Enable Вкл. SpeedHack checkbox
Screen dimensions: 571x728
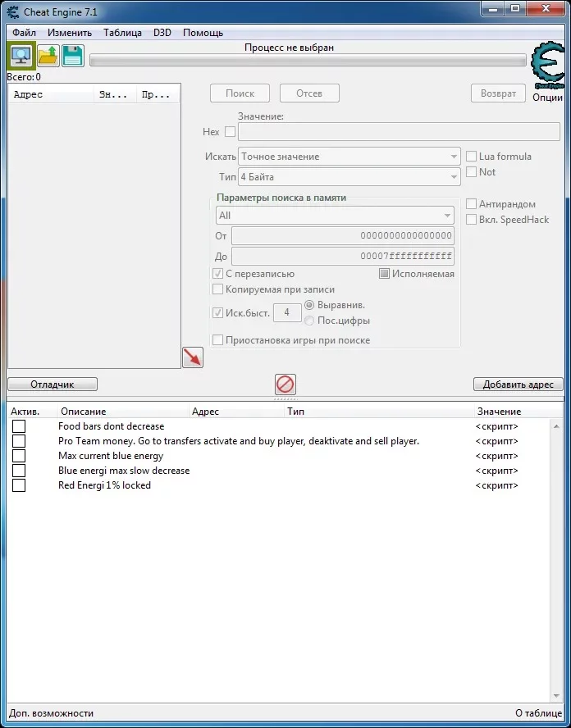pyautogui.click(x=471, y=220)
